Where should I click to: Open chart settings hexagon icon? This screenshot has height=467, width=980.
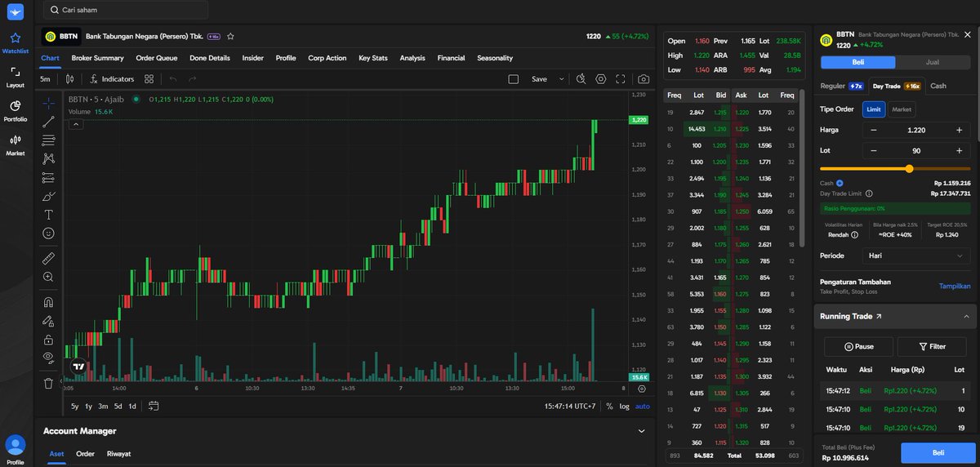pos(601,79)
